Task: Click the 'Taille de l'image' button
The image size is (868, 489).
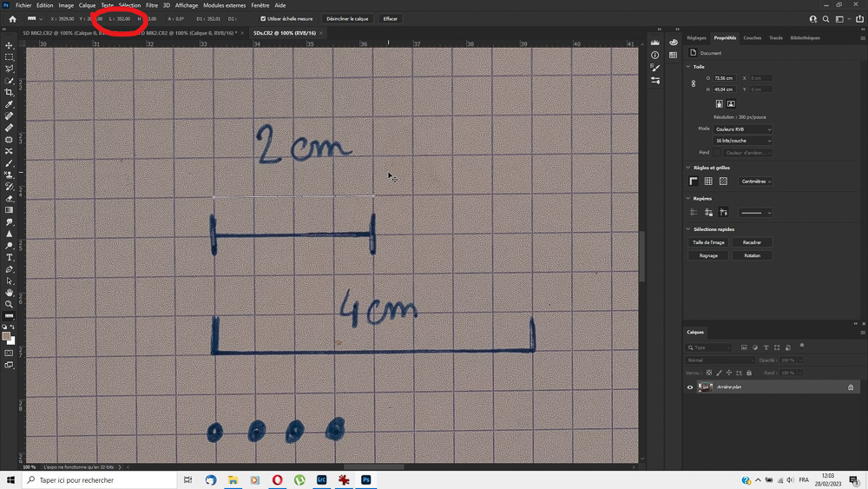Action: point(708,242)
